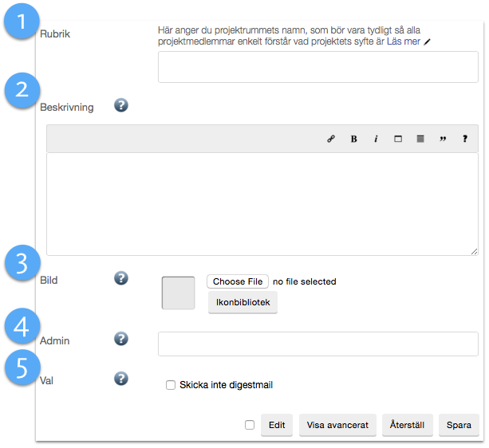Click the help icon next to Beskrivning
The image size is (489, 448).
point(121,105)
